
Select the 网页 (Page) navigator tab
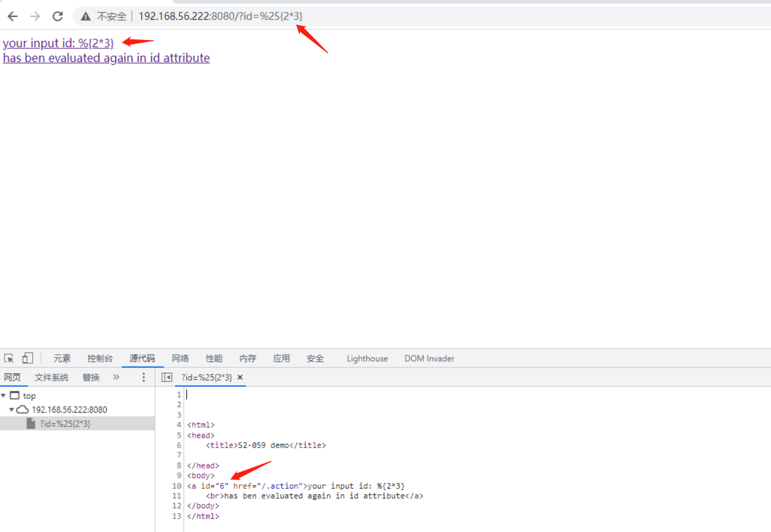(x=12, y=377)
